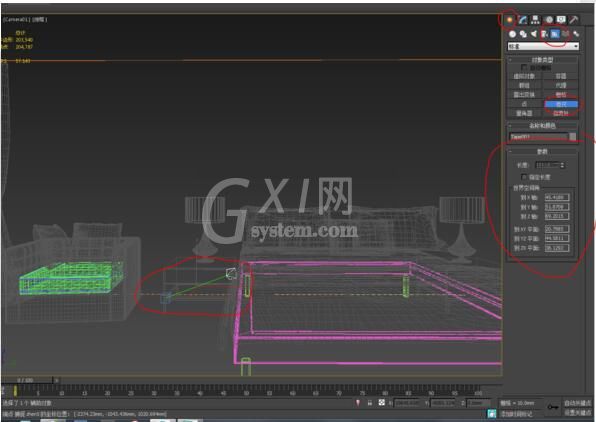Open the Modify tab in command panel
Viewport: 596px width, 422px height.
tap(523, 20)
